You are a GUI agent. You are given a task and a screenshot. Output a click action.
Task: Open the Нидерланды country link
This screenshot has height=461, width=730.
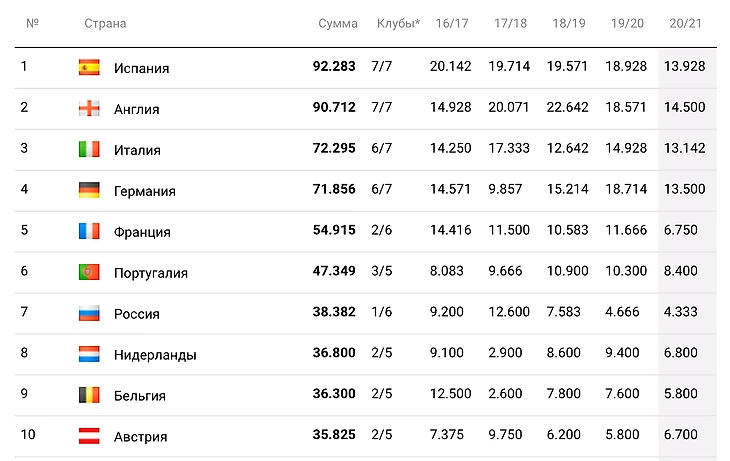tap(155, 354)
